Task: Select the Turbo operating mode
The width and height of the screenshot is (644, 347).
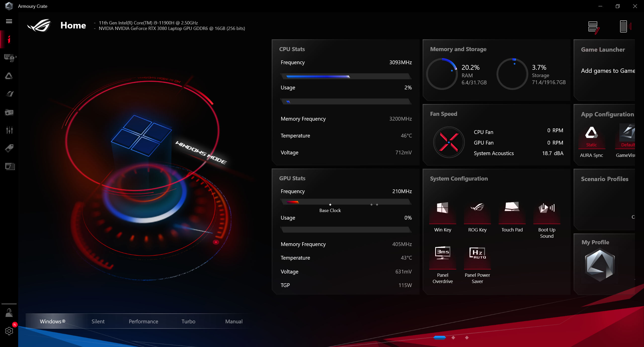Action: tap(188, 321)
